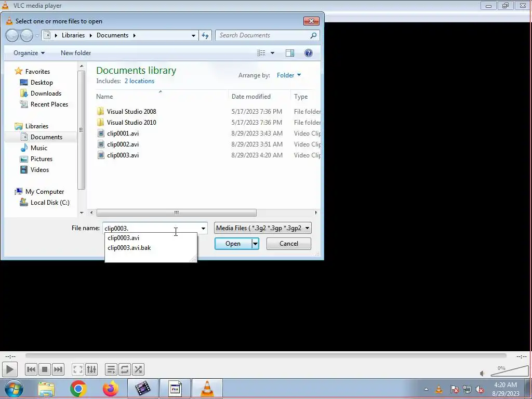The width and height of the screenshot is (532, 399).
Task: Click Cancel button
Action: [289, 244]
